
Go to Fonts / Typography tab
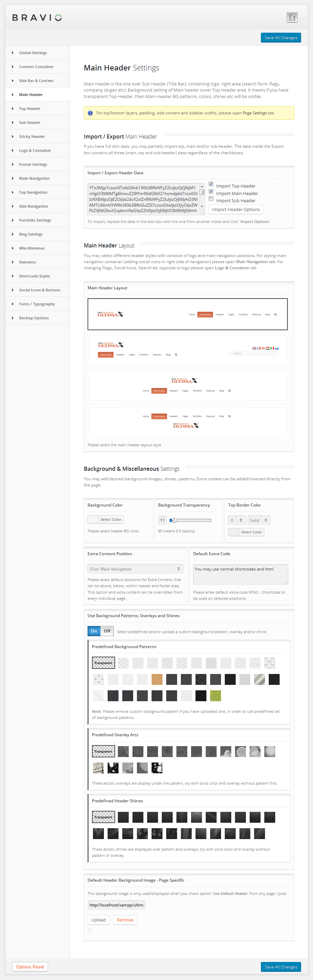pos(37,304)
